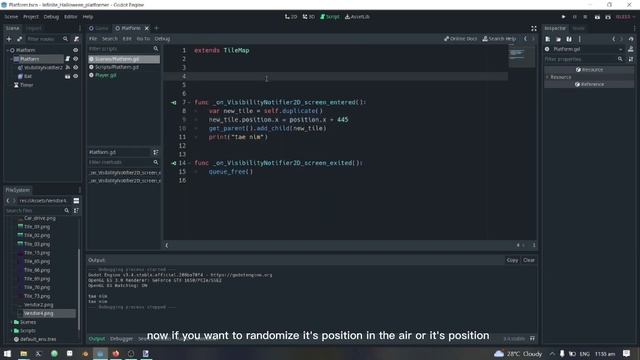Open Inspector property tools icon
Viewport: 640px width, 360px height.
point(631,59)
